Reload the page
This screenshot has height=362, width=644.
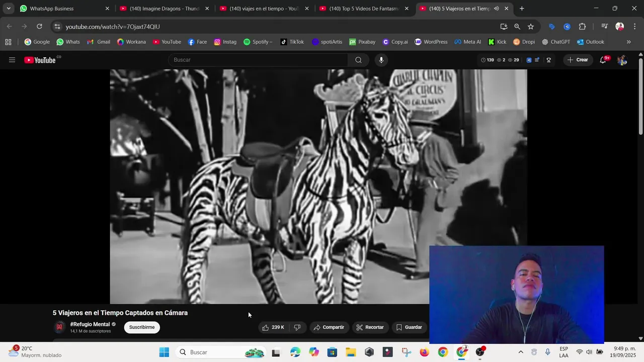(39, 27)
